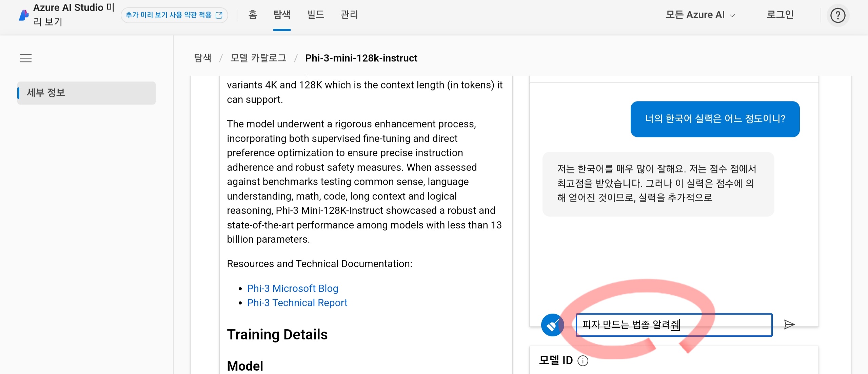Click the 모델 ID info icon
Screen dimensions: 868x374
tap(583, 361)
